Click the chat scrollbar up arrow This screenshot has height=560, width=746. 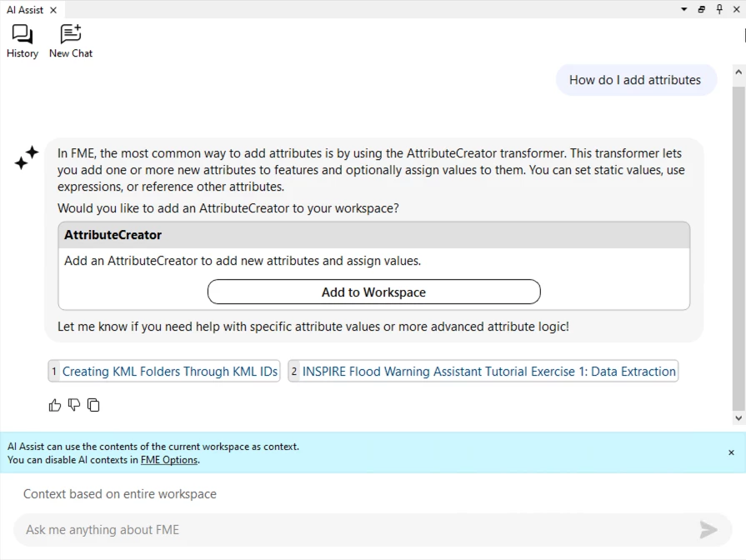[x=738, y=72]
